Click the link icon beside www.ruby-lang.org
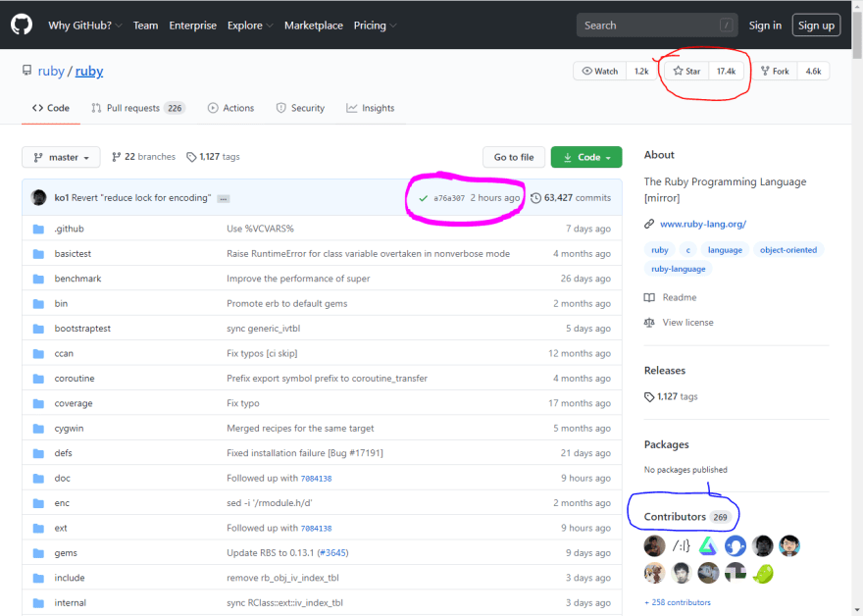The width and height of the screenshot is (863, 616). pyautogui.click(x=649, y=224)
